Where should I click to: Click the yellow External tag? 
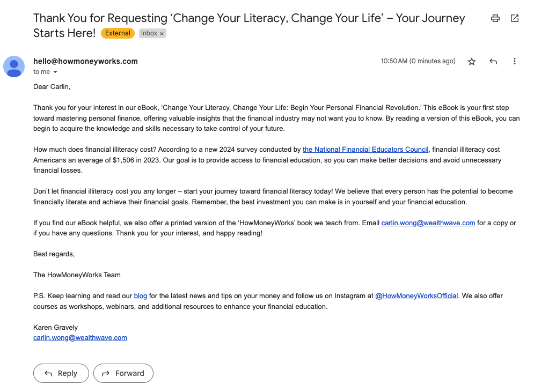(x=118, y=33)
